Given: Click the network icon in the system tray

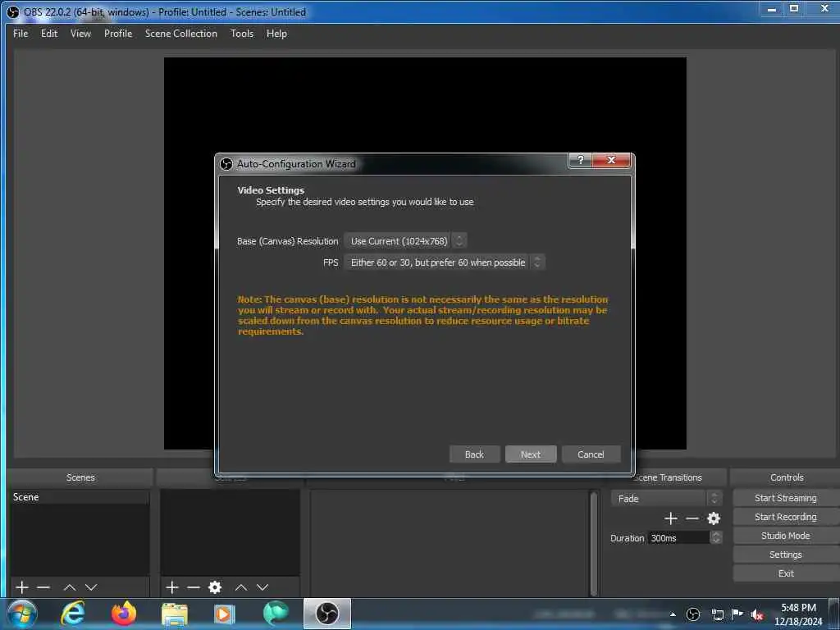Looking at the screenshot, I should point(717,614).
